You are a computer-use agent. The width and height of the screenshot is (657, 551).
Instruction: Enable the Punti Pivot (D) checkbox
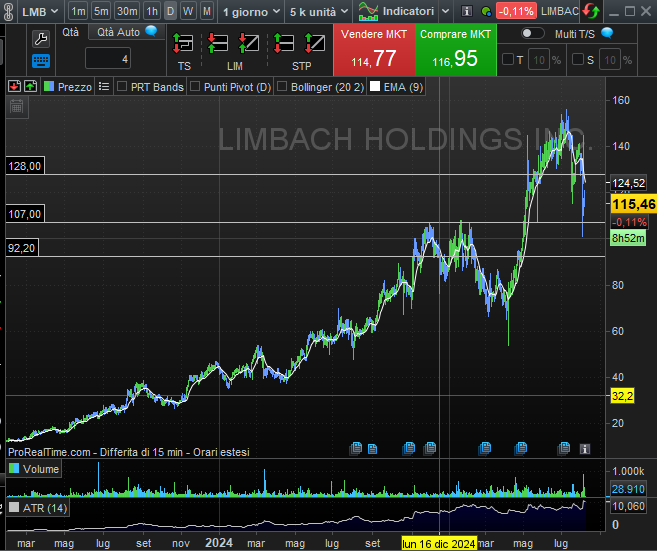pyautogui.click(x=195, y=87)
